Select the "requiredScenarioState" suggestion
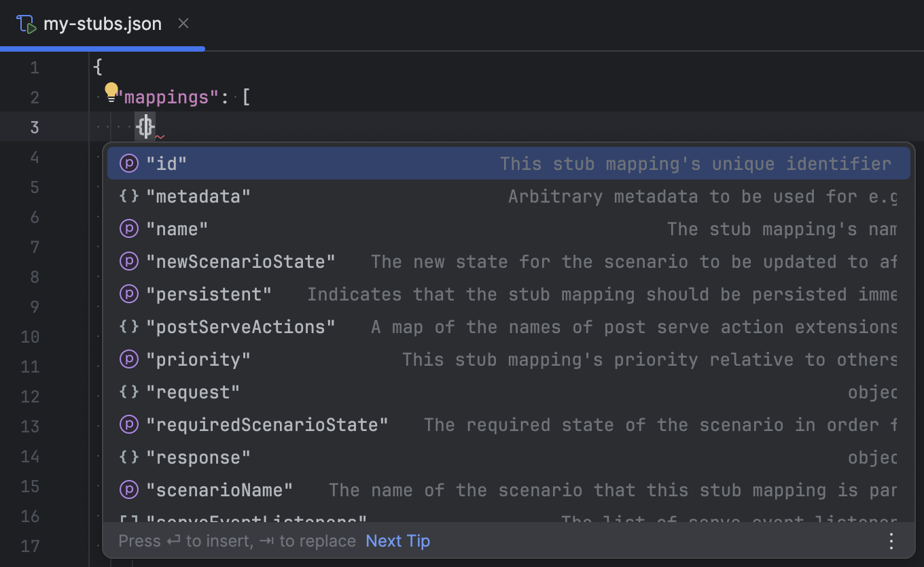Viewport: 924px width, 567px height. [268, 424]
